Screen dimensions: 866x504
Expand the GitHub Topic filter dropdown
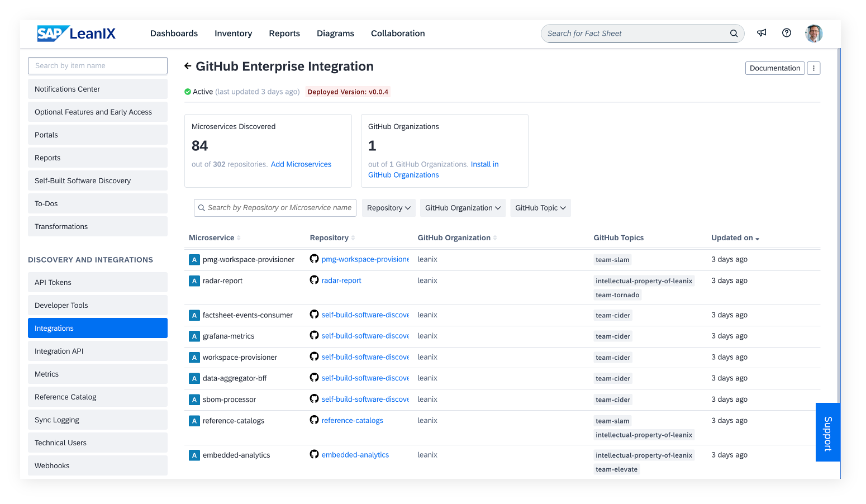[x=540, y=208]
